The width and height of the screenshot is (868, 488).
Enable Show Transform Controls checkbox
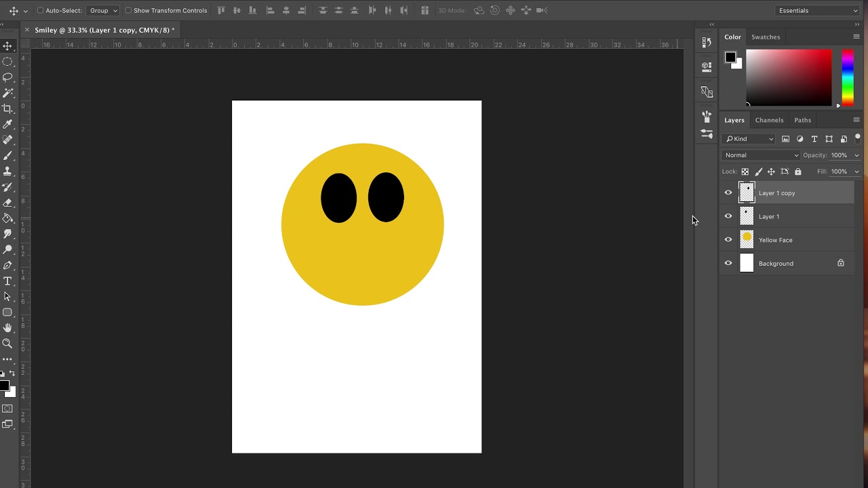(x=128, y=11)
